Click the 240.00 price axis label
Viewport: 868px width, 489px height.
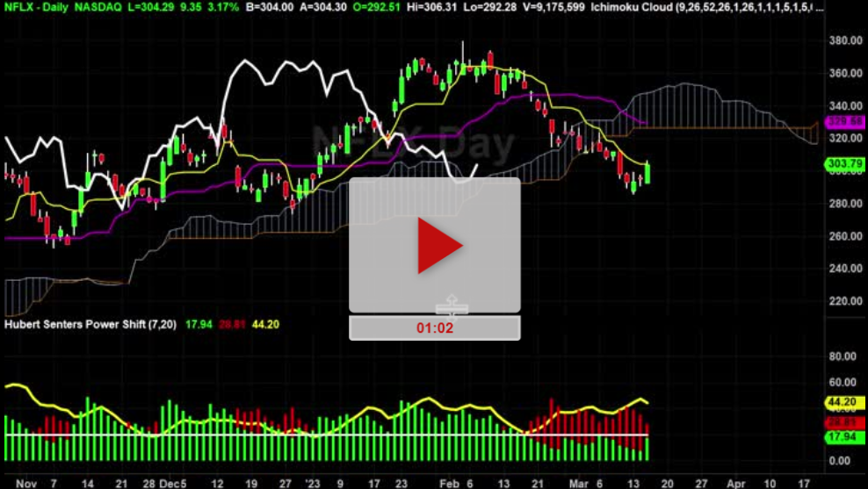(845, 269)
